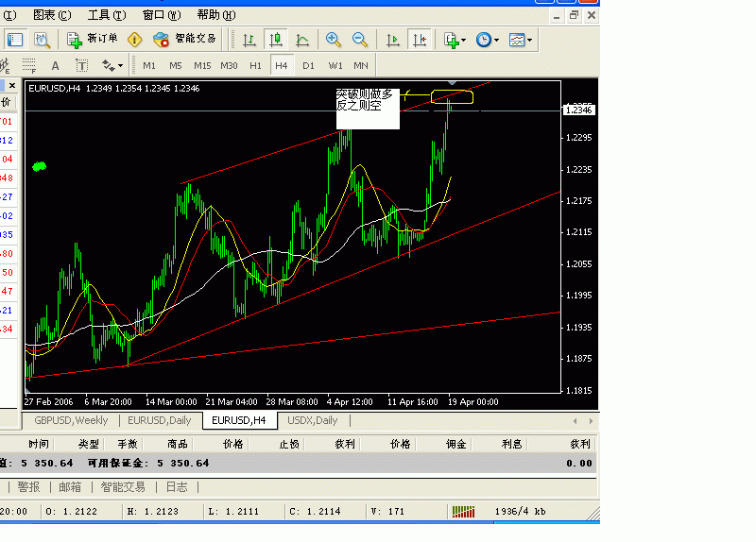Viewport: 756px width, 542px height.
Task: Switch to GBPUSD,Weekly chart tab
Action: coord(71,420)
